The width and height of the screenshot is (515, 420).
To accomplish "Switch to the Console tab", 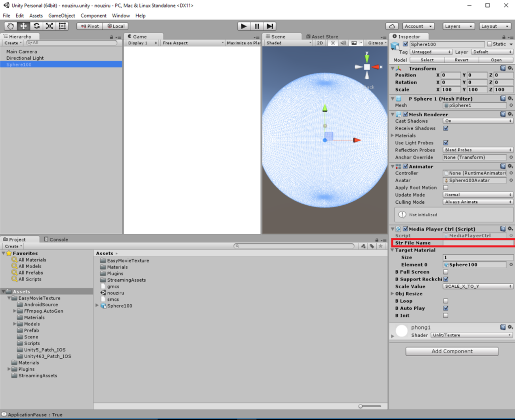I will tap(56, 239).
